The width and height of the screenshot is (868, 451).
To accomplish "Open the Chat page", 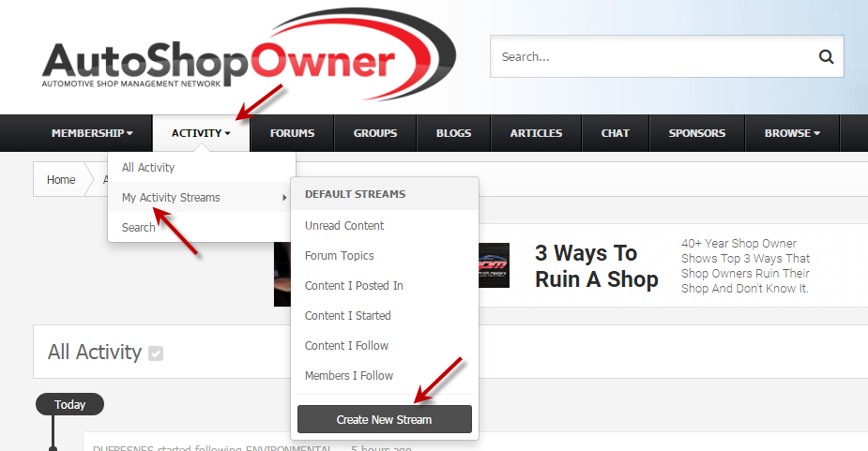I will click(615, 133).
